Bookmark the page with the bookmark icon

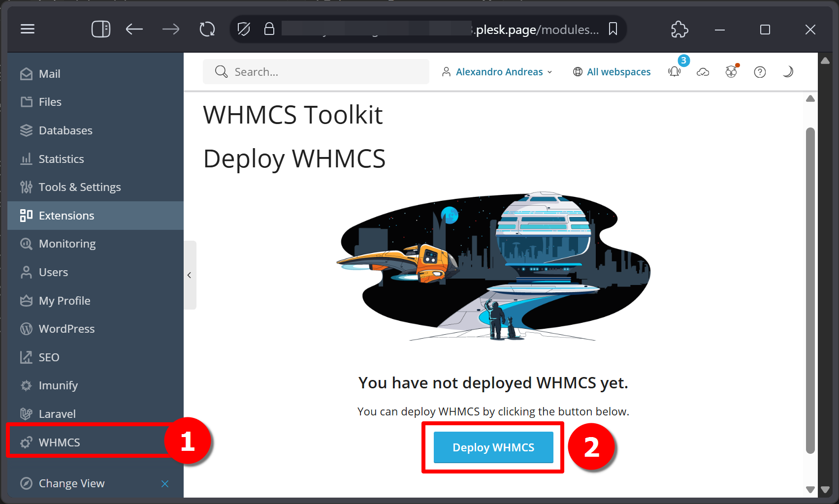point(613,29)
